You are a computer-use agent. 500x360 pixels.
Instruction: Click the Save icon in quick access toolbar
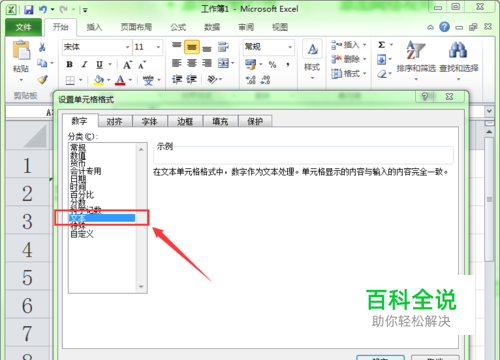(x=29, y=9)
